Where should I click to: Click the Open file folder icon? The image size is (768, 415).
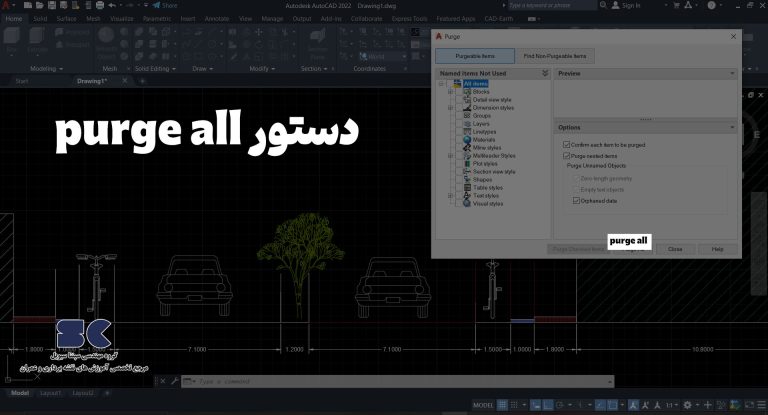tap(39, 5)
